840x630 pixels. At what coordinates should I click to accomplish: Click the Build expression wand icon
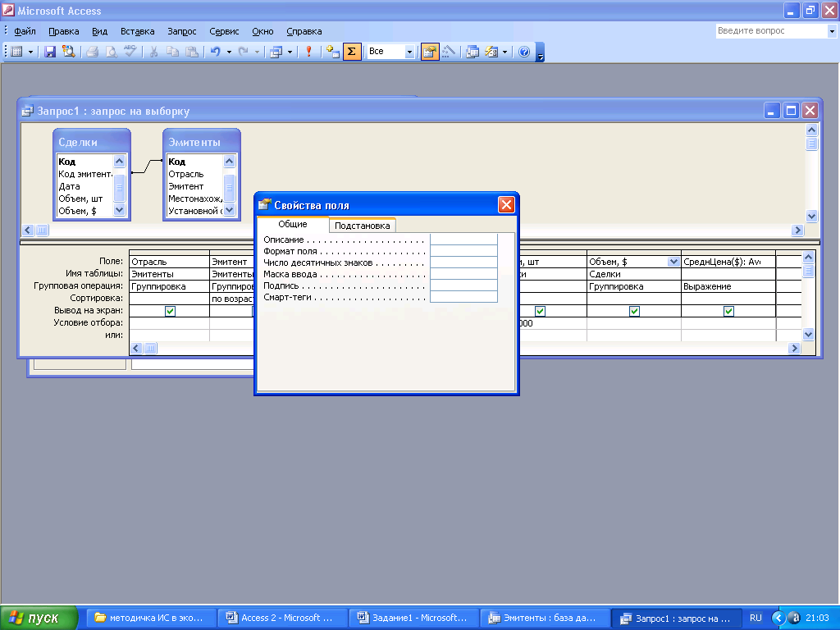(x=449, y=52)
